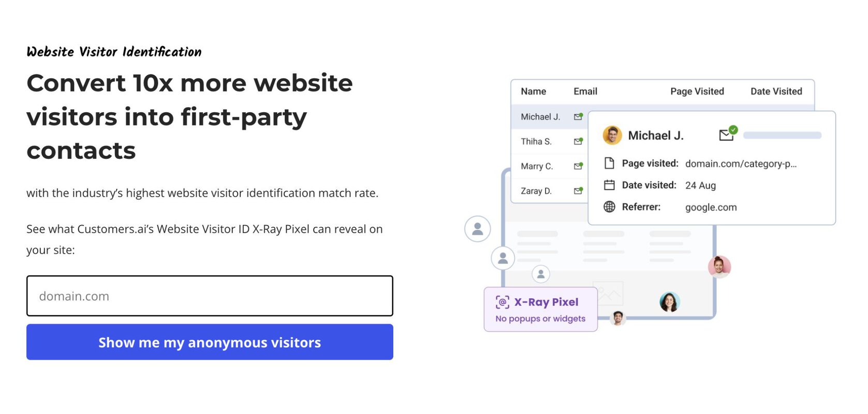Click the envelope icon beside Thiha S.
Screen dimensions: 868x414
pyautogui.click(x=578, y=141)
